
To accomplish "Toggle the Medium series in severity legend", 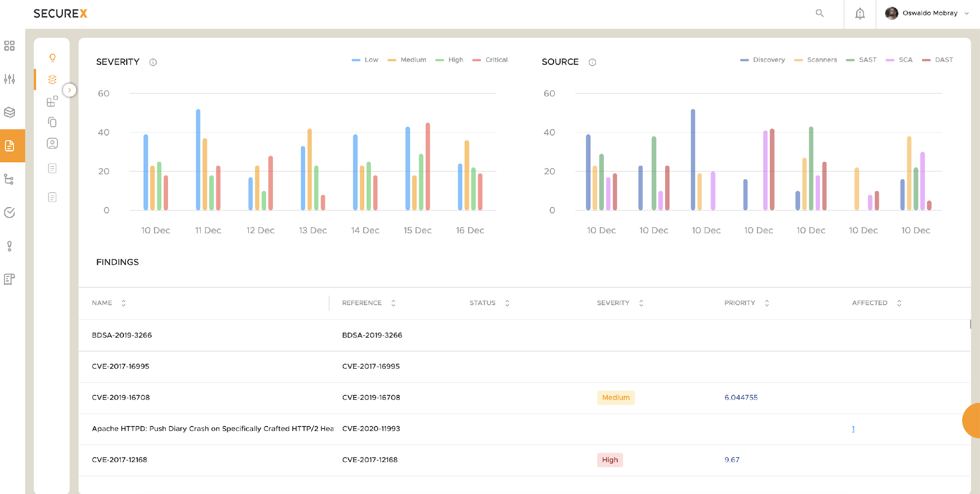I will click(x=407, y=60).
